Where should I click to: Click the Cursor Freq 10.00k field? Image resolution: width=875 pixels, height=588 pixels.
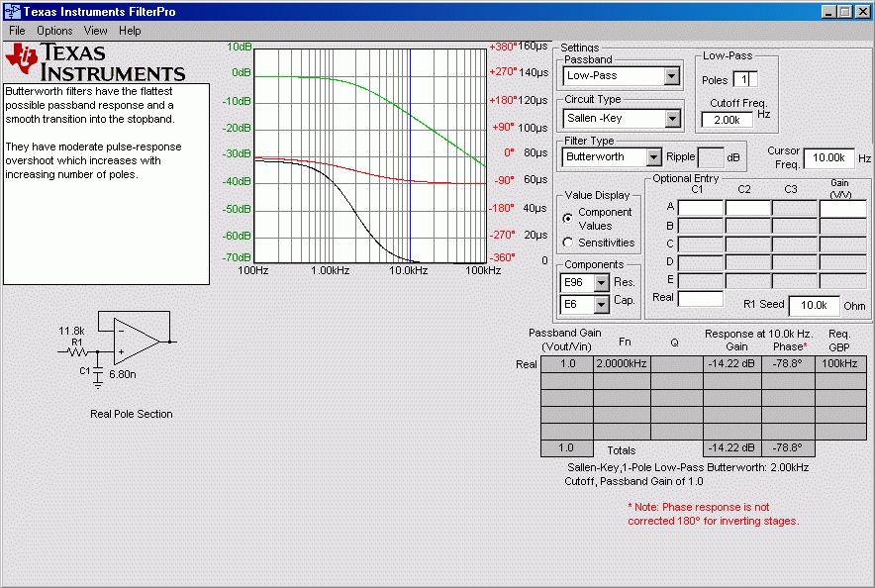tap(828, 157)
